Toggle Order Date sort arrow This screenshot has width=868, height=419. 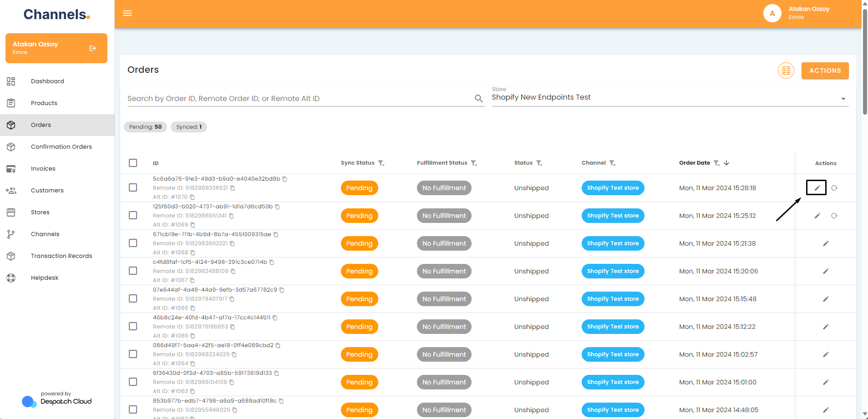(x=726, y=162)
